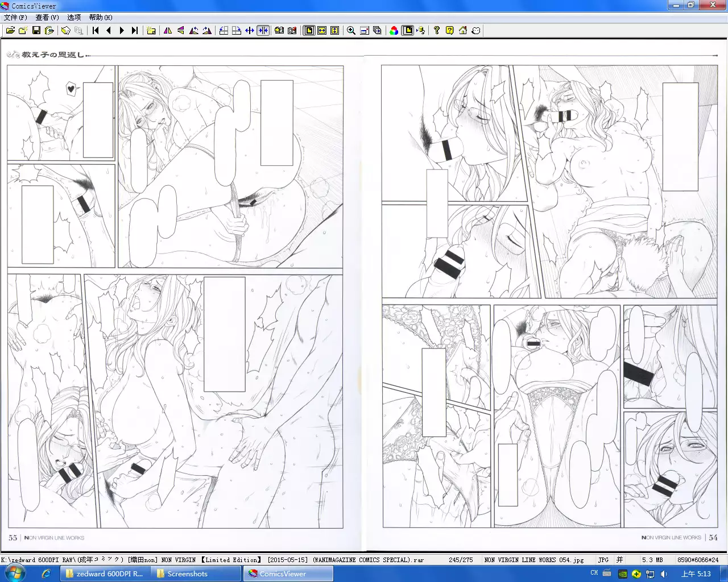This screenshot has width=728, height=582.
Task: Open zedward 600DPI taskbar folder button
Action: tap(105, 573)
